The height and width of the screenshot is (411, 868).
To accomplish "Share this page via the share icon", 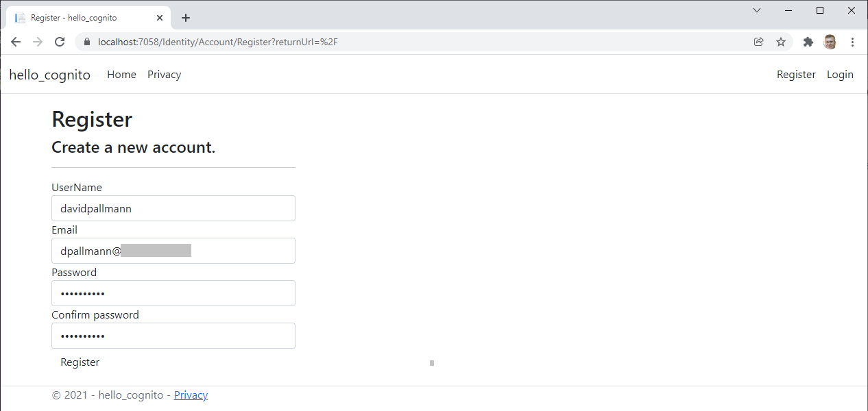I will tap(759, 42).
